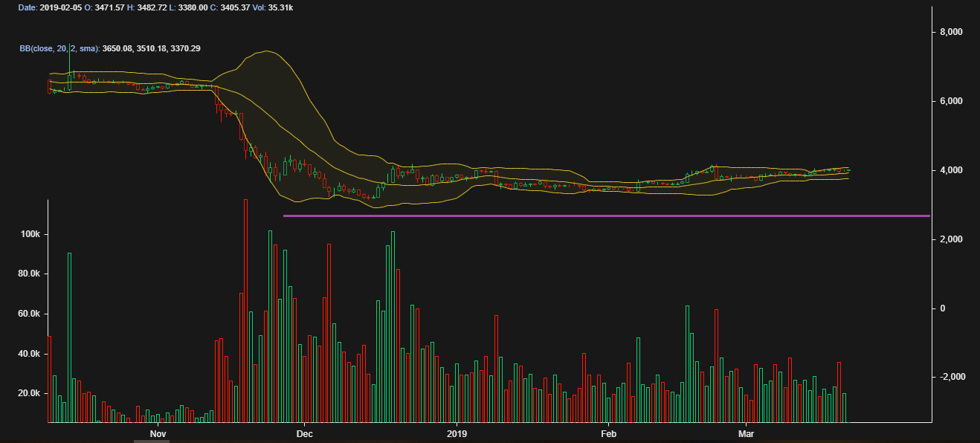Click the Nov label on time axis
This screenshot has width=980, height=443.
[x=157, y=433]
